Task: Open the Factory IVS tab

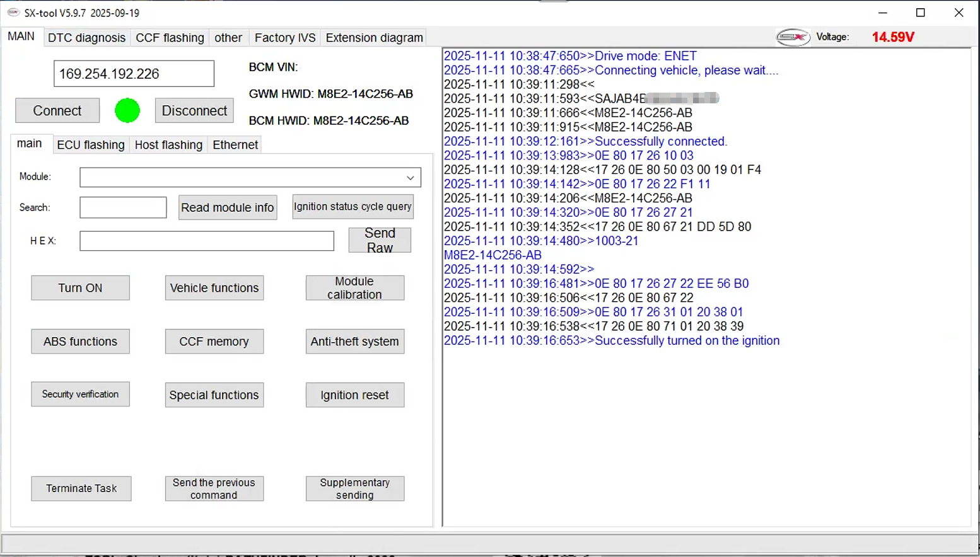Action: click(285, 38)
